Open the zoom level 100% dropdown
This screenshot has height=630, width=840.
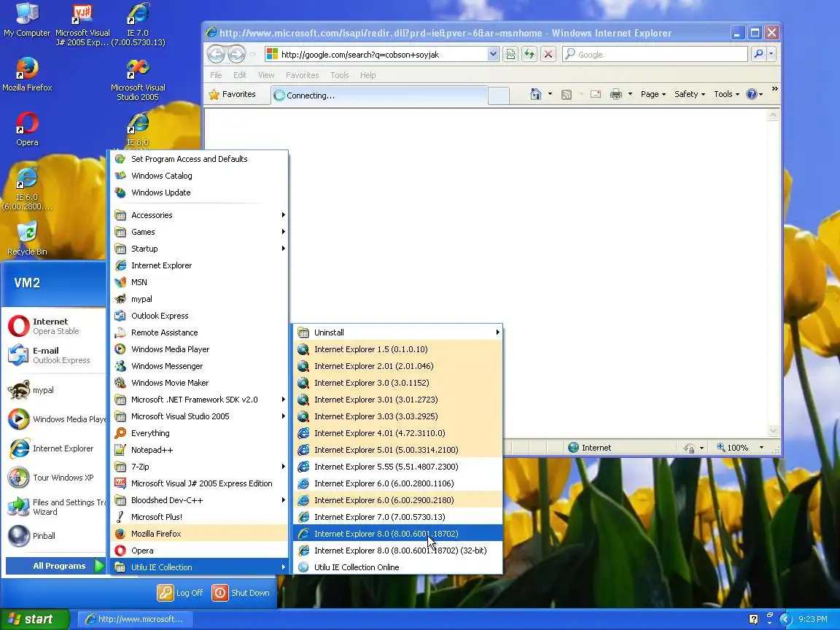click(761, 448)
